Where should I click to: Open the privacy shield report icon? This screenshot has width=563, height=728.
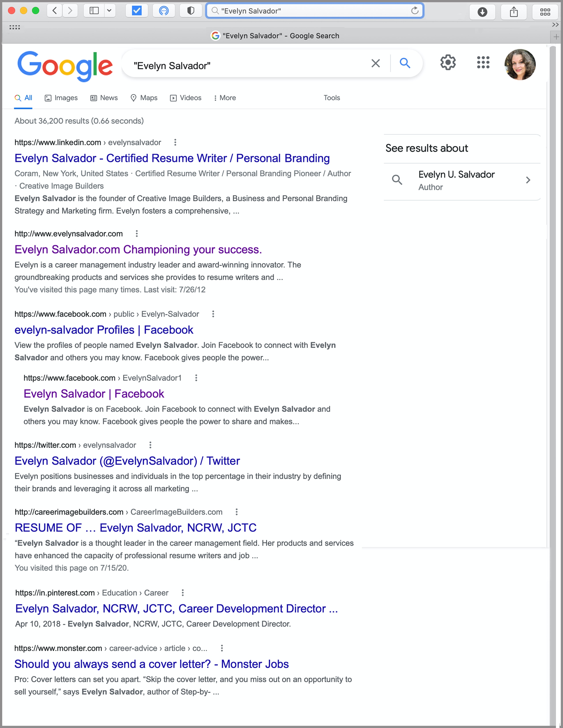click(x=191, y=11)
